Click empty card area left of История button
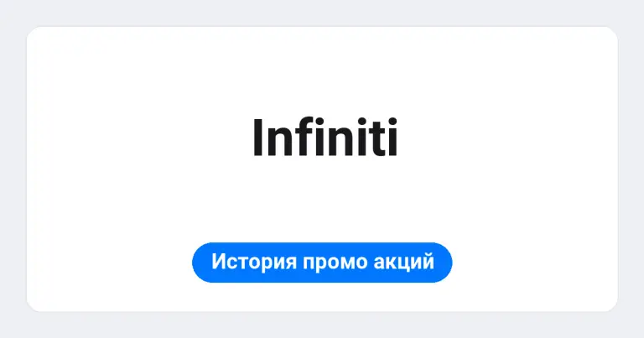Viewport: 644px width, 338px height. tap(109, 262)
